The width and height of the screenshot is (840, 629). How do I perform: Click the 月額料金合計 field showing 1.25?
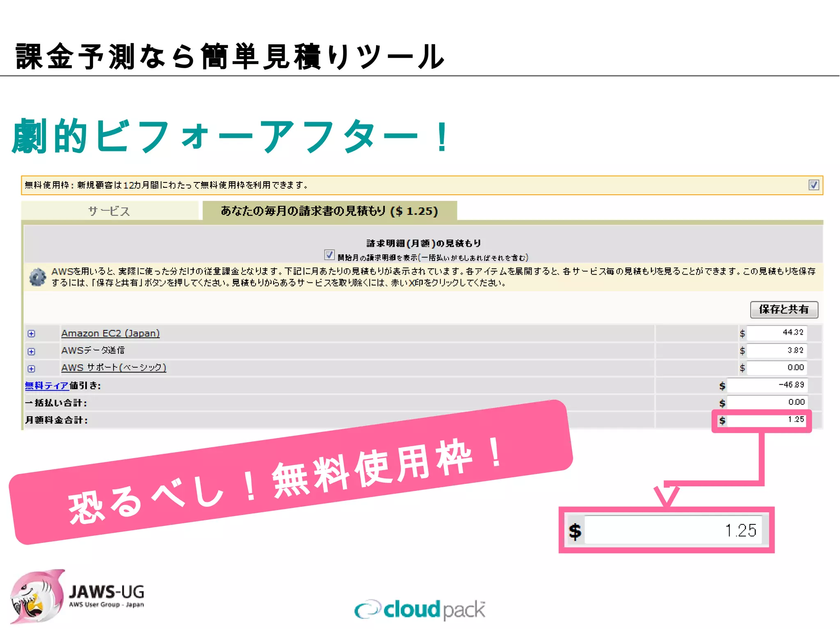(766, 420)
